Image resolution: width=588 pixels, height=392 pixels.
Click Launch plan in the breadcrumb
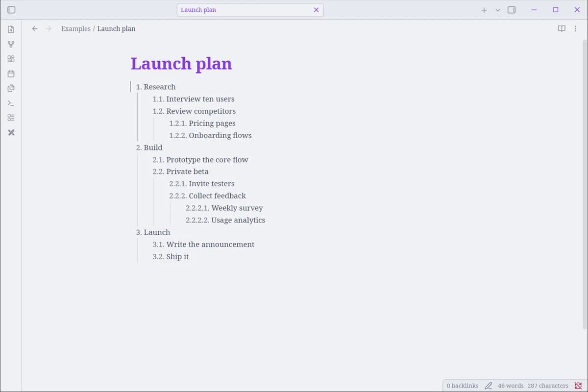(116, 28)
